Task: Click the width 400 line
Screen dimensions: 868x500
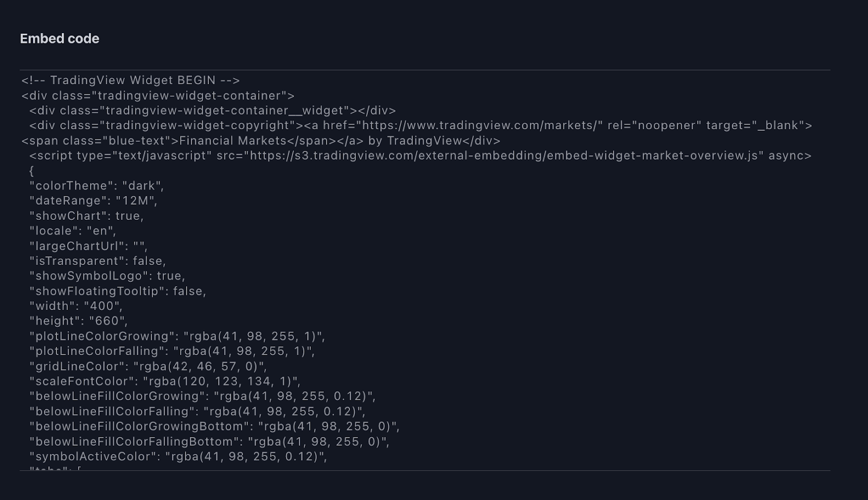Action: click(x=76, y=306)
